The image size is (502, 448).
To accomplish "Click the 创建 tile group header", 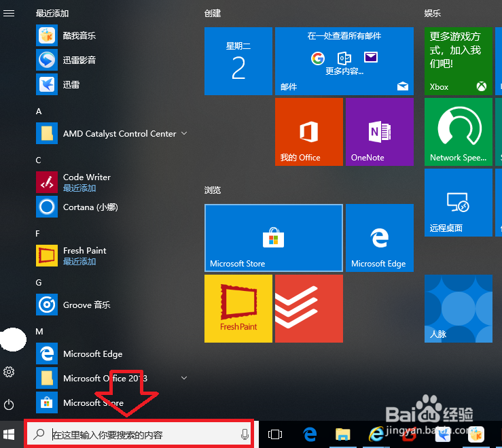I will point(213,13).
